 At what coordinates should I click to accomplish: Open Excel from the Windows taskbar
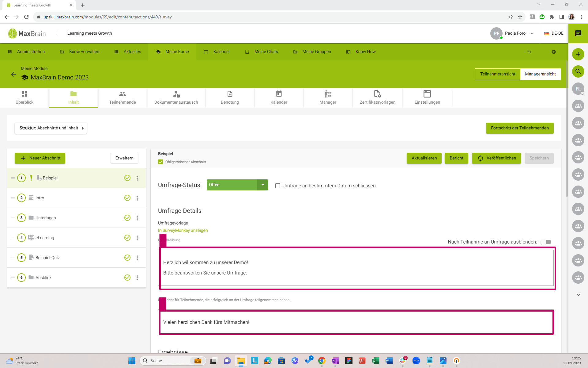375,361
